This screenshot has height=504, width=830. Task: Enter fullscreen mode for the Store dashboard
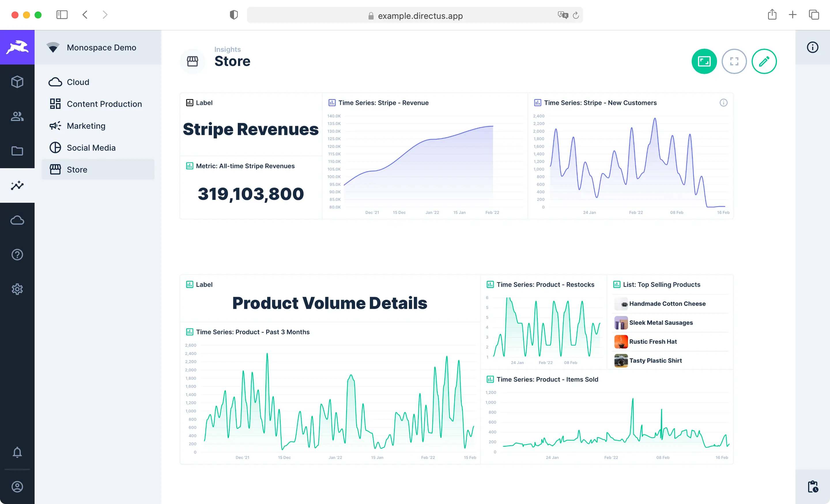click(x=734, y=61)
